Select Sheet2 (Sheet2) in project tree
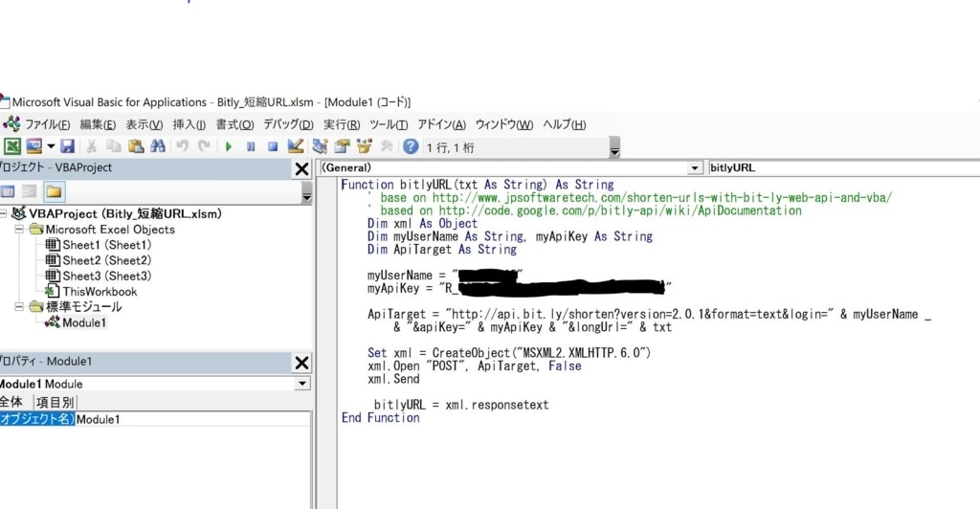Image resolution: width=980 pixels, height=509 pixels. (x=107, y=260)
